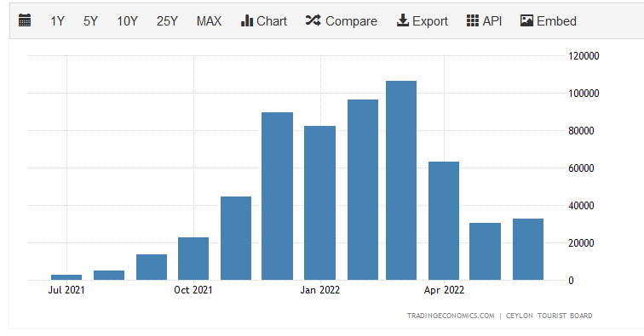
Task: Click the smallest bar at Jul 2021
Action: [66, 277]
